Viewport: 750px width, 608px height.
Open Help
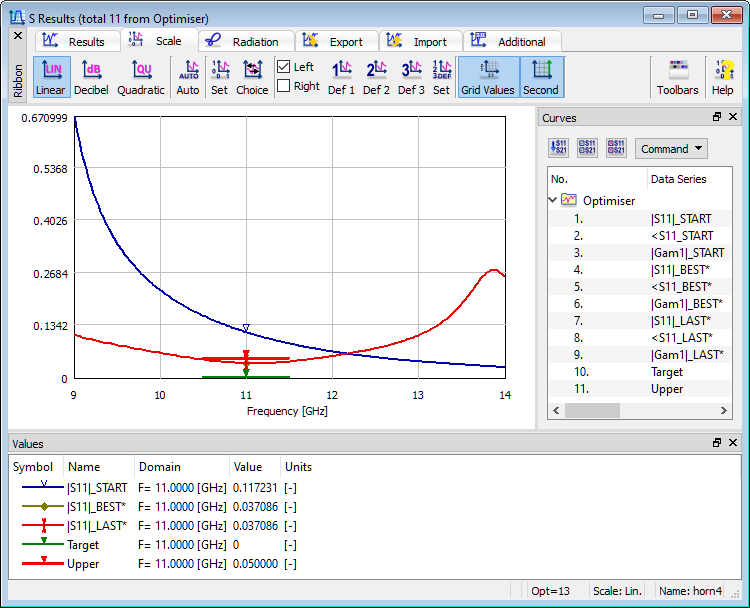click(x=723, y=77)
